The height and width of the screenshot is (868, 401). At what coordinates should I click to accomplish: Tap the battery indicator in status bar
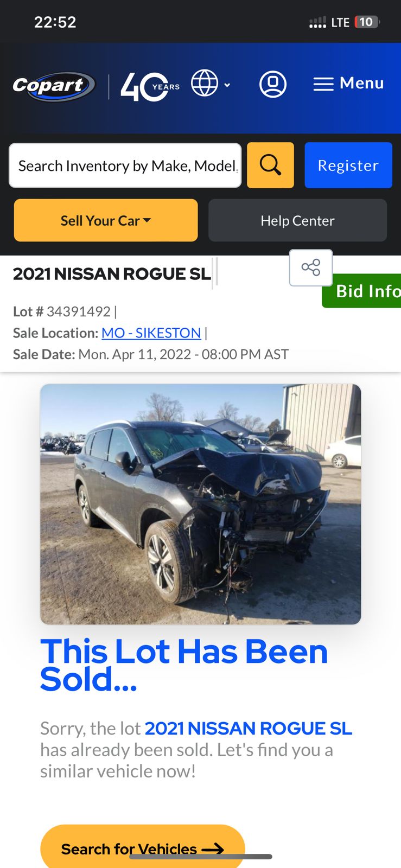click(x=367, y=22)
